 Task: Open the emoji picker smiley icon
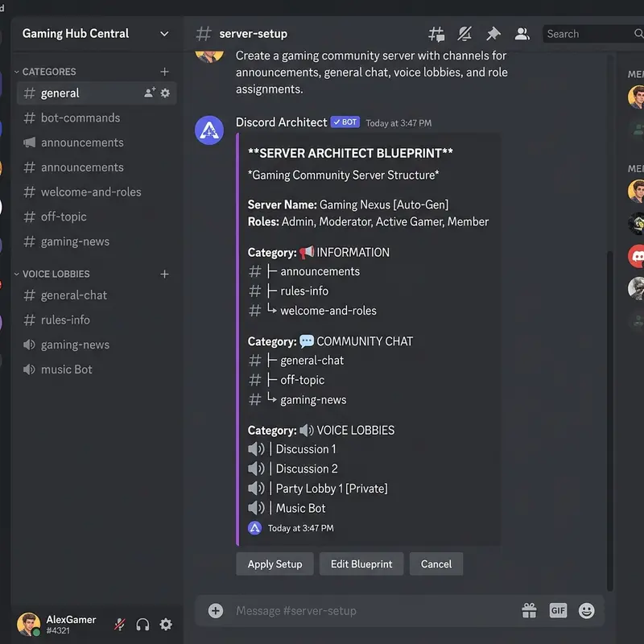click(x=587, y=611)
